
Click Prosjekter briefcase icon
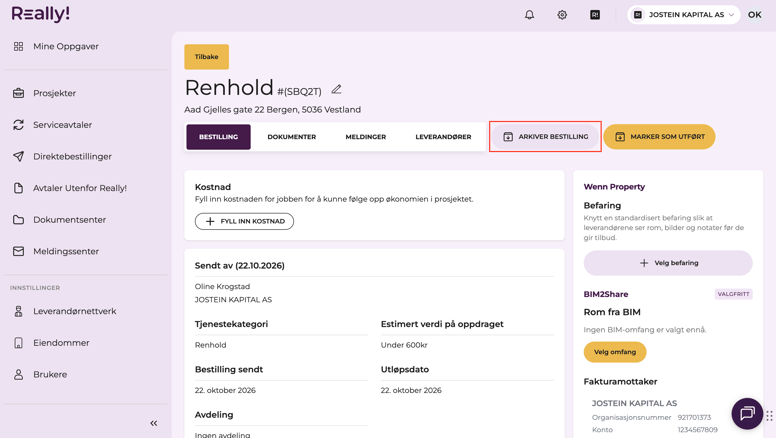18,93
